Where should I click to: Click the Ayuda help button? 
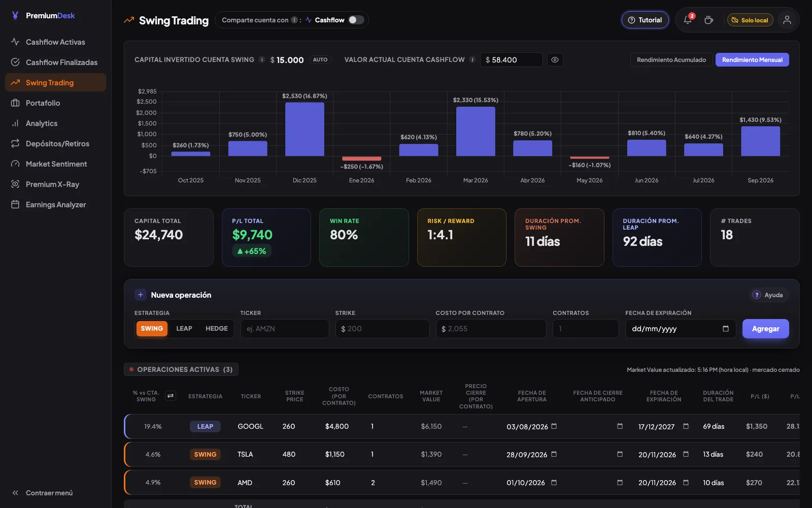(x=769, y=295)
